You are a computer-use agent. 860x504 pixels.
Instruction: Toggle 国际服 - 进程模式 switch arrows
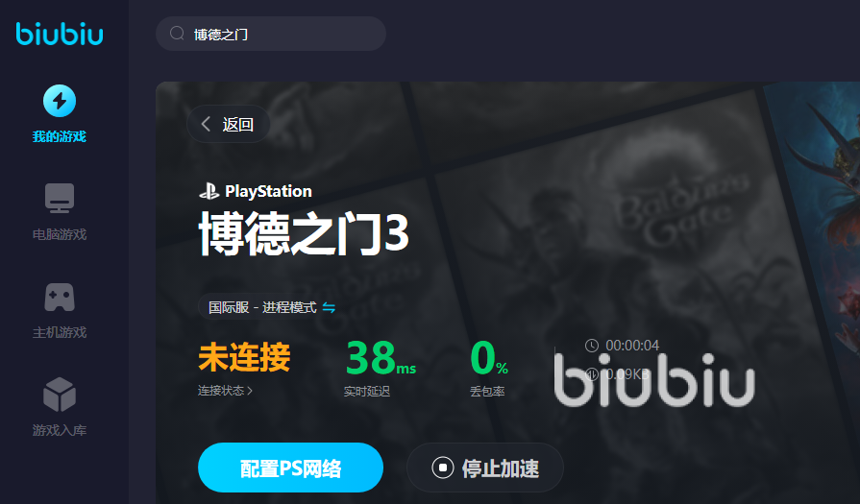[329, 307]
